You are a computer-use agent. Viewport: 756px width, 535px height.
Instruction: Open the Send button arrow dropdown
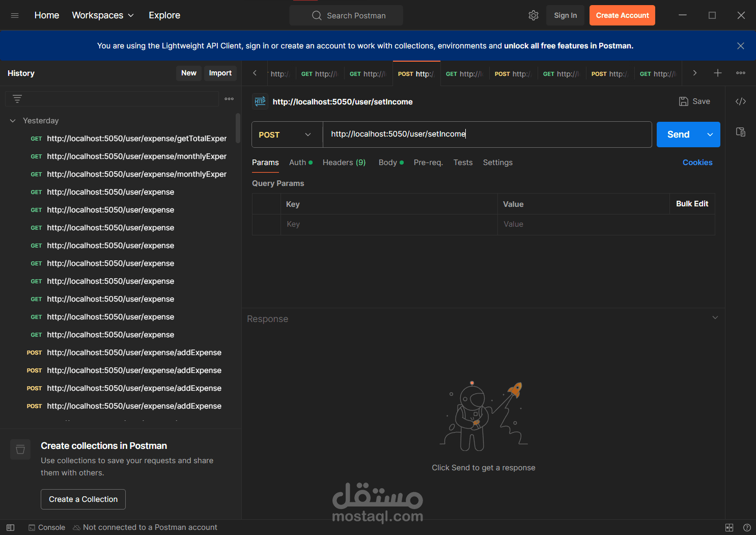tap(710, 135)
